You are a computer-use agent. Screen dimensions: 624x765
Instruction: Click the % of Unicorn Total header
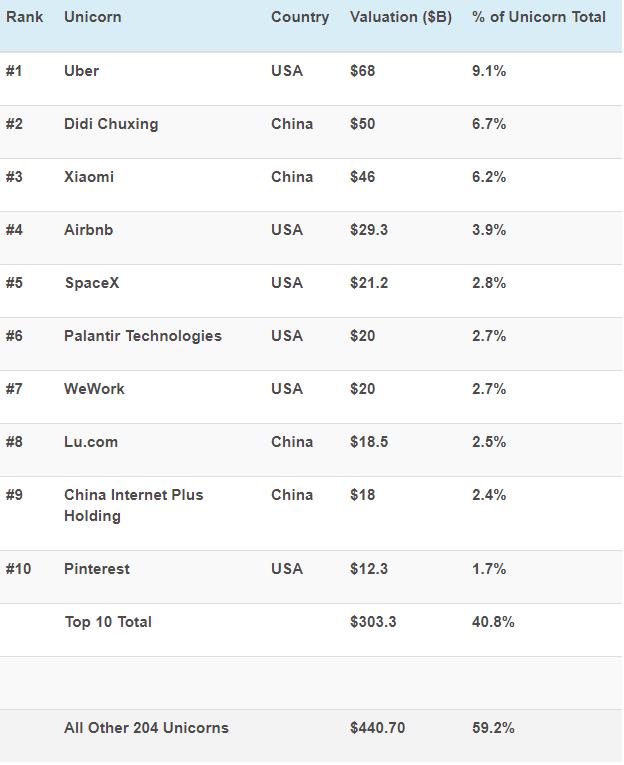539,17
